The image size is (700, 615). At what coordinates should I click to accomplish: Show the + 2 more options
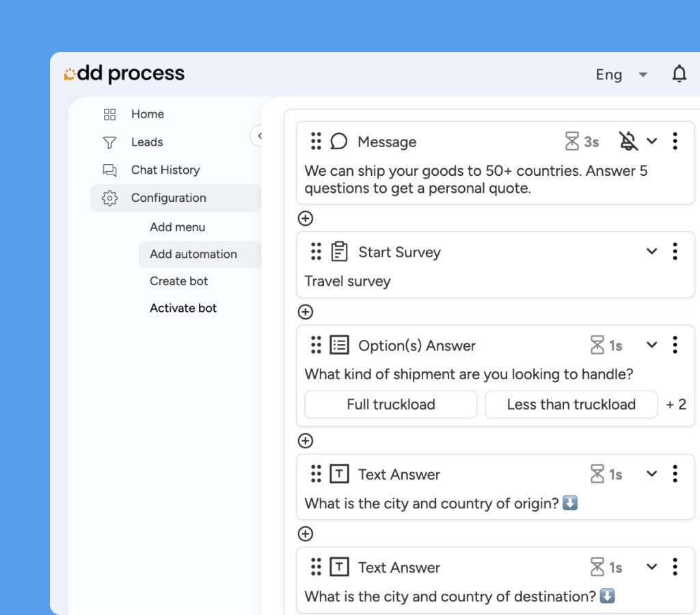(676, 404)
